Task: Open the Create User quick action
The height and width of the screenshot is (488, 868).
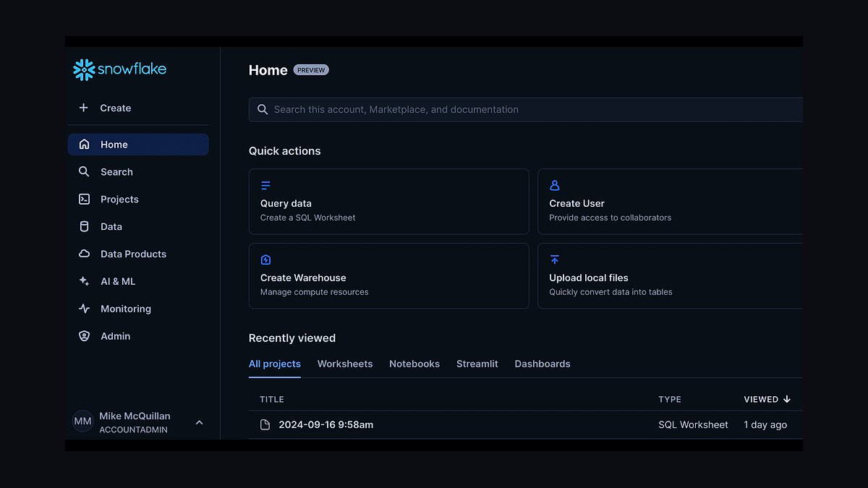Action: click(671, 202)
